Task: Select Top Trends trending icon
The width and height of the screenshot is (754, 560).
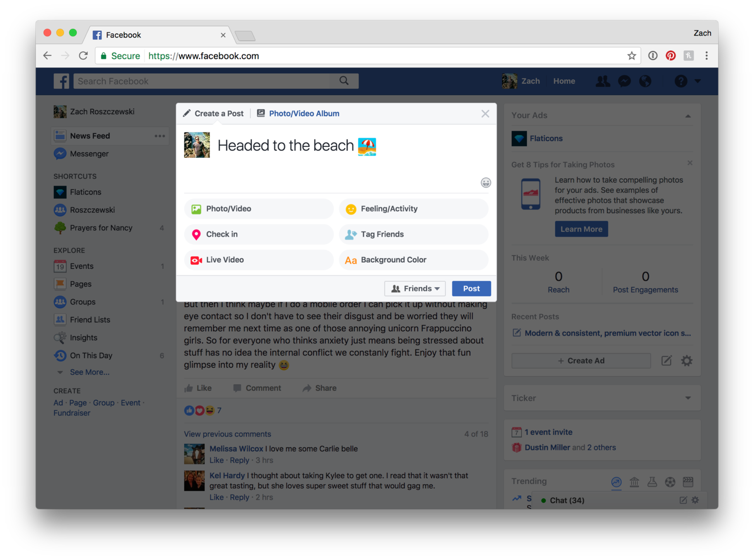Action: pyautogui.click(x=616, y=482)
